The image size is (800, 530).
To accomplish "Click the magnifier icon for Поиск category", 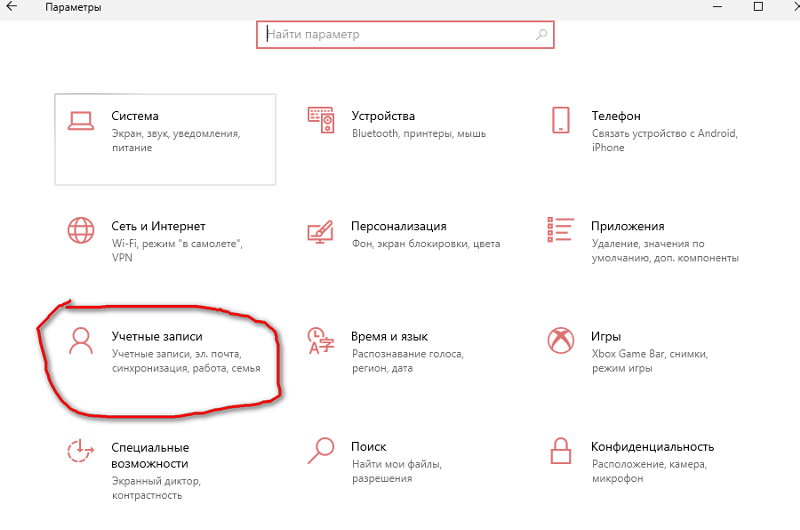I will [x=321, y=450].
